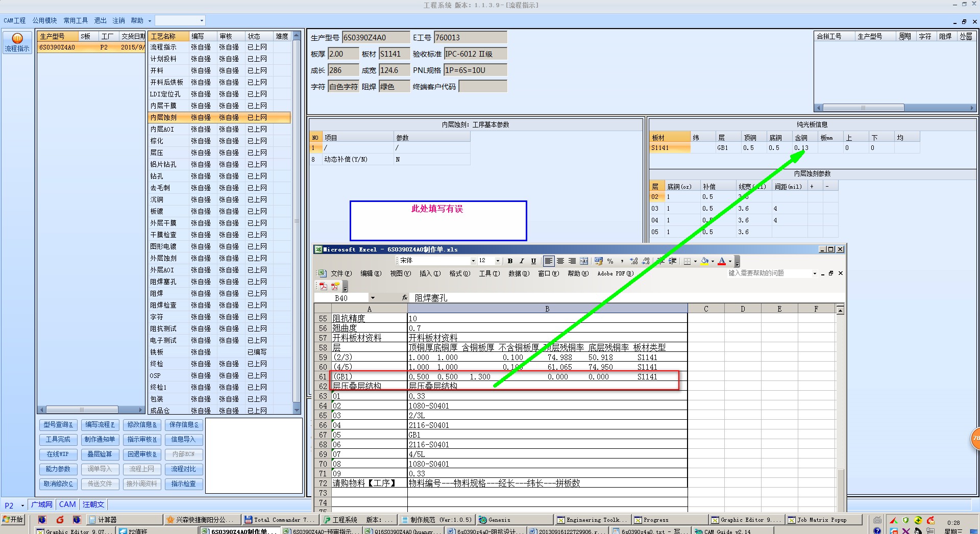The image size is (980, 534).
Task: Open the font name 宋体 dropdown
Action: 473,261
